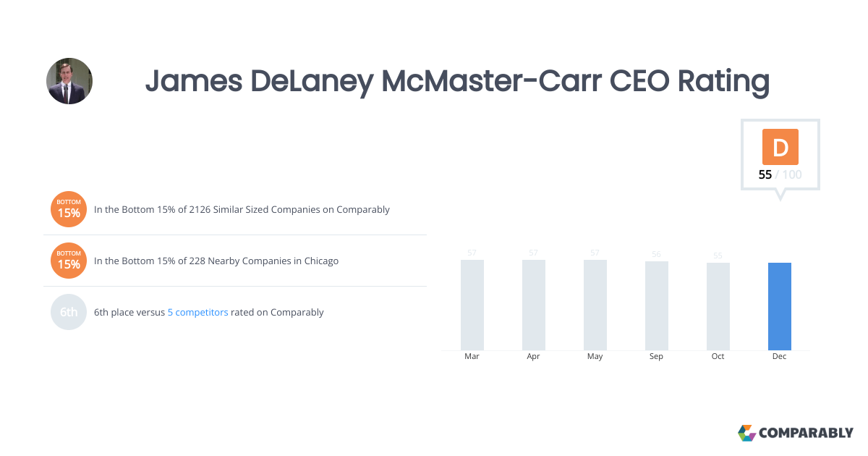Select the Oct bar in chart
The width and height of the screenshot is (868, 456).
718,306
